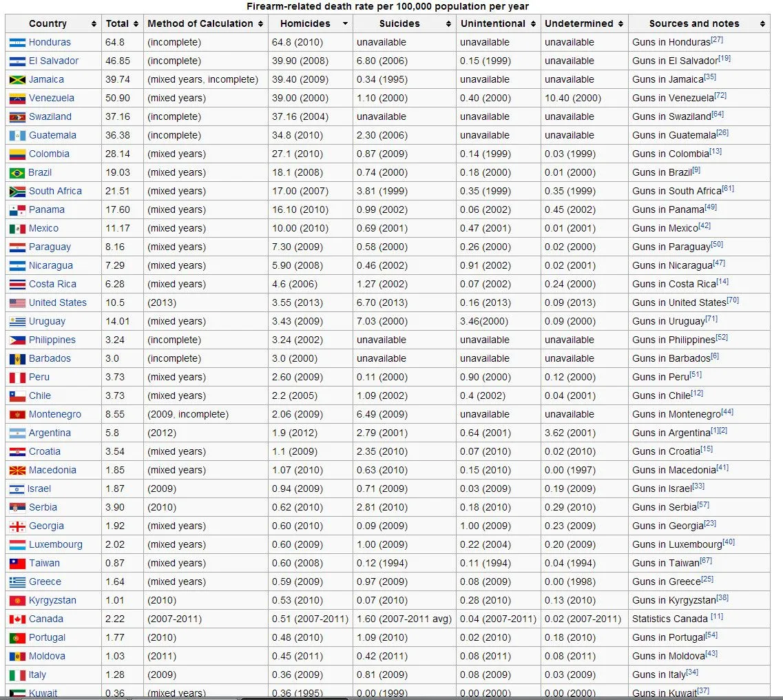Viewport: 783px width, 700px height.
Task: Sort the Undetermined column arrows
Action: pos(620,24)
